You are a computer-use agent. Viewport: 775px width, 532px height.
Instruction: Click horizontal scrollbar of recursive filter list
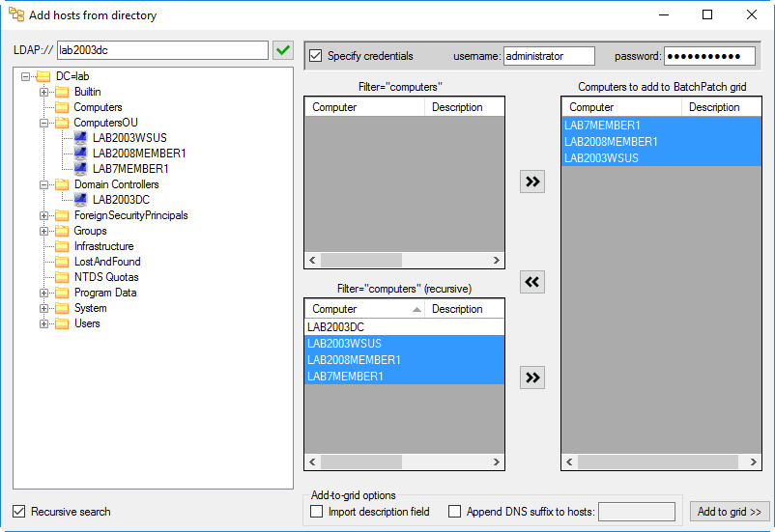click(404, 462)
